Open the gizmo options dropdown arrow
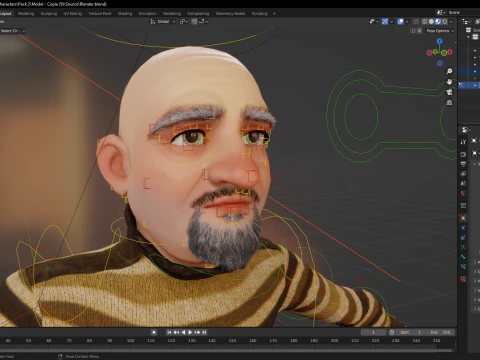 391,22
